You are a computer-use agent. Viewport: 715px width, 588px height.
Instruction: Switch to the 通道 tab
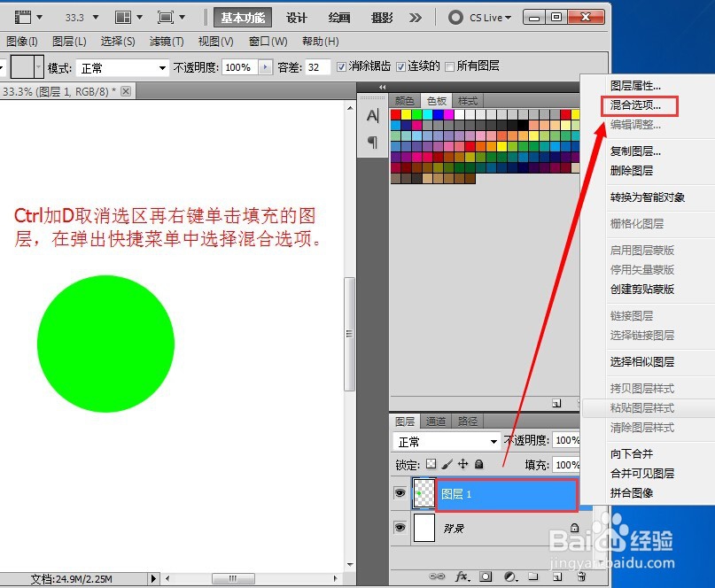(435, 421)
